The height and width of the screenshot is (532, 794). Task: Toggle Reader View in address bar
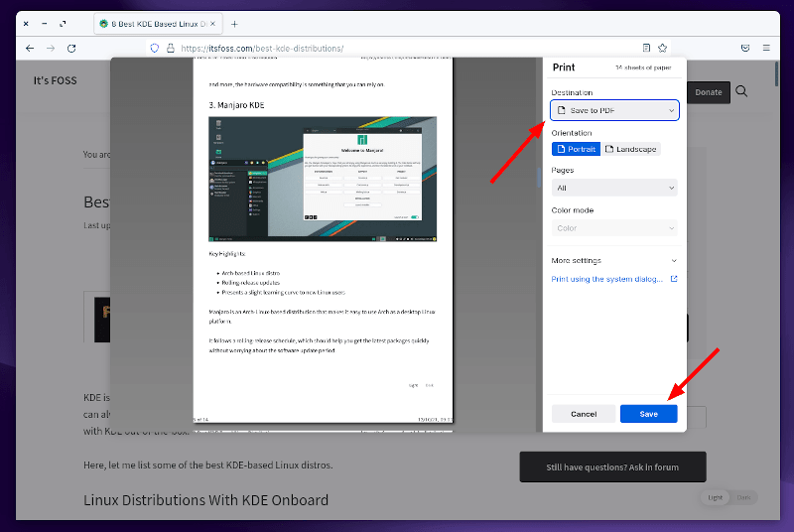coord(646,48)
